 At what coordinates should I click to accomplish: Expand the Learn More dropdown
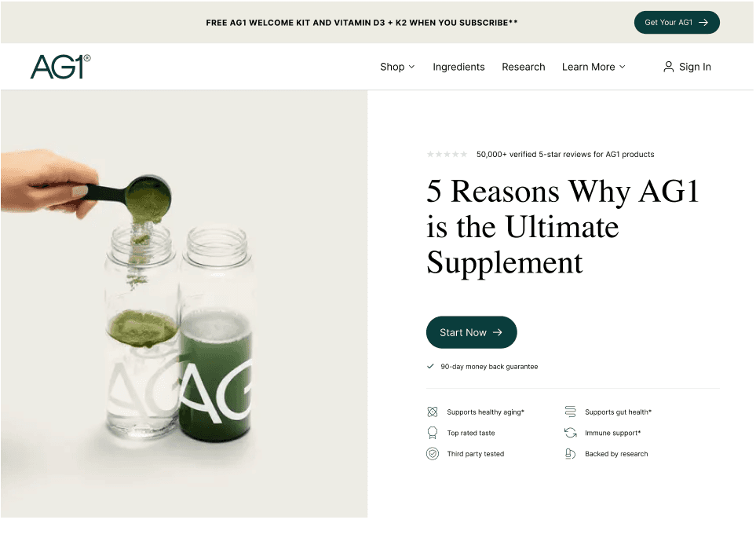pyautogui.click(x=593, y=67)
